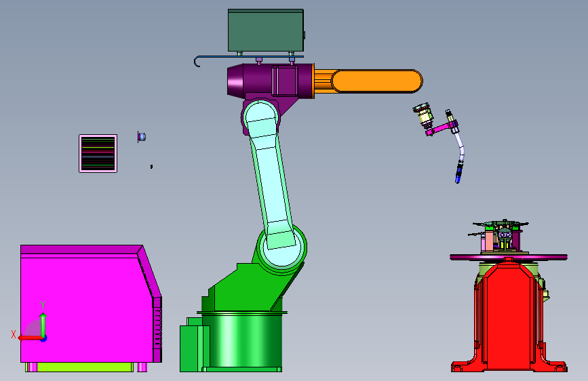This screenshot has width=588, height=381.
Task: Pick the yellow-green base plate under the magenta cabinet
Action: coord(79,367)
